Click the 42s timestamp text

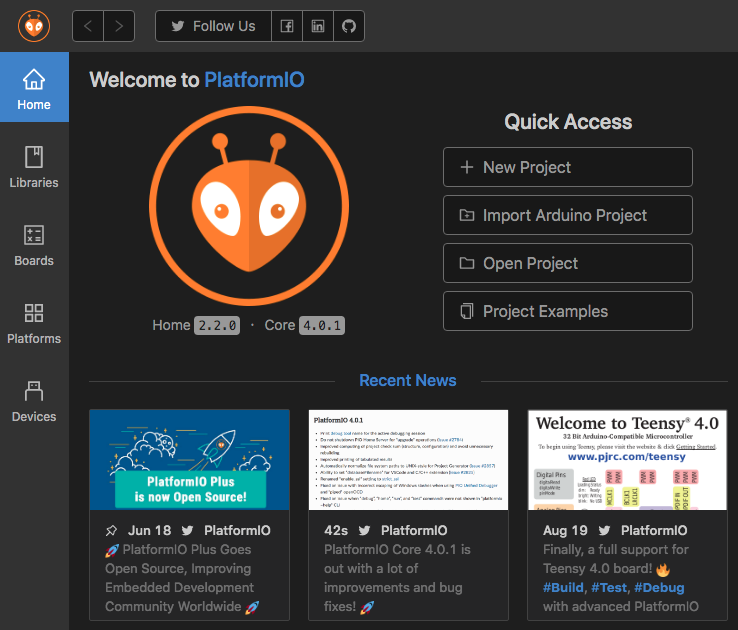(336, 530)
